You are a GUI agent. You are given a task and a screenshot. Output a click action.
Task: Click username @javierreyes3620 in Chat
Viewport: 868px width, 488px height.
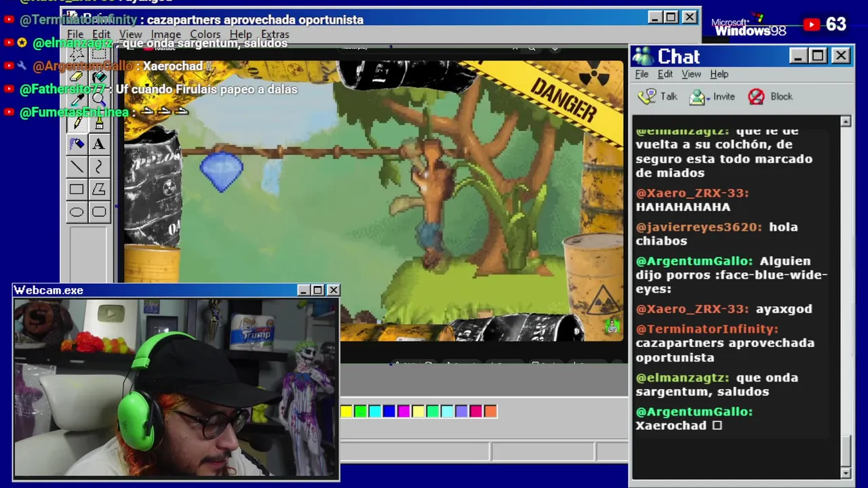coord(698,227)
